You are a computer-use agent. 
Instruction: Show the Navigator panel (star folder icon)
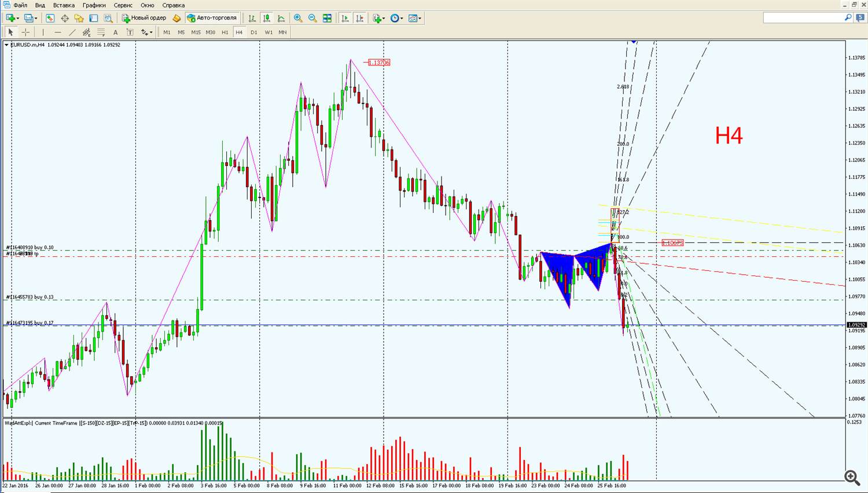79,18
